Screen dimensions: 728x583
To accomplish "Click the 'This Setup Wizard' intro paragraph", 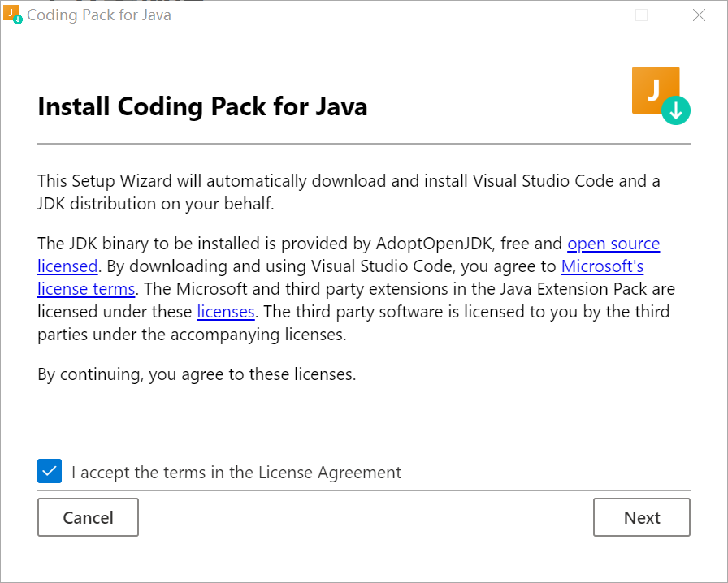I will click(x=349, y=192).
